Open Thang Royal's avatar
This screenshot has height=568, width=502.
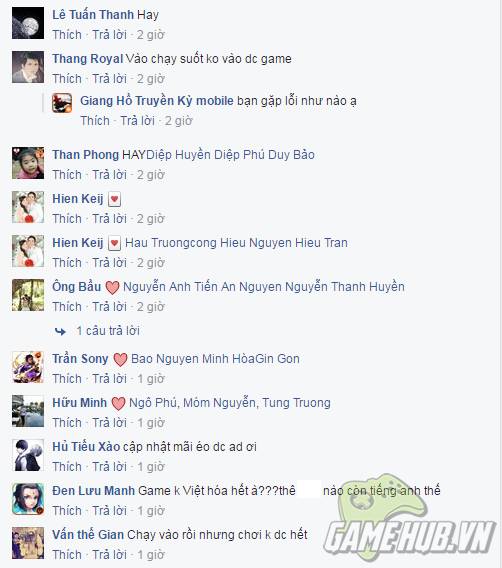28,67
